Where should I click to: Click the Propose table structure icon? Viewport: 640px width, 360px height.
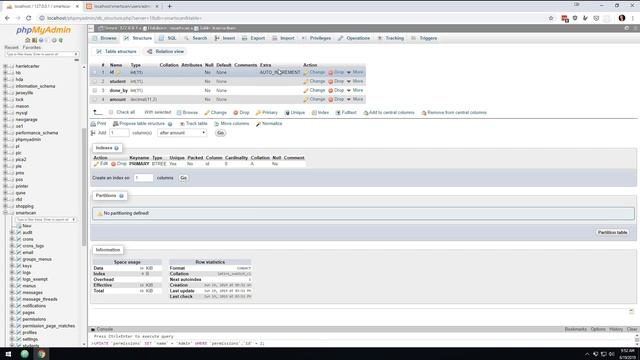pyautogui.click(x=116, y=124)
